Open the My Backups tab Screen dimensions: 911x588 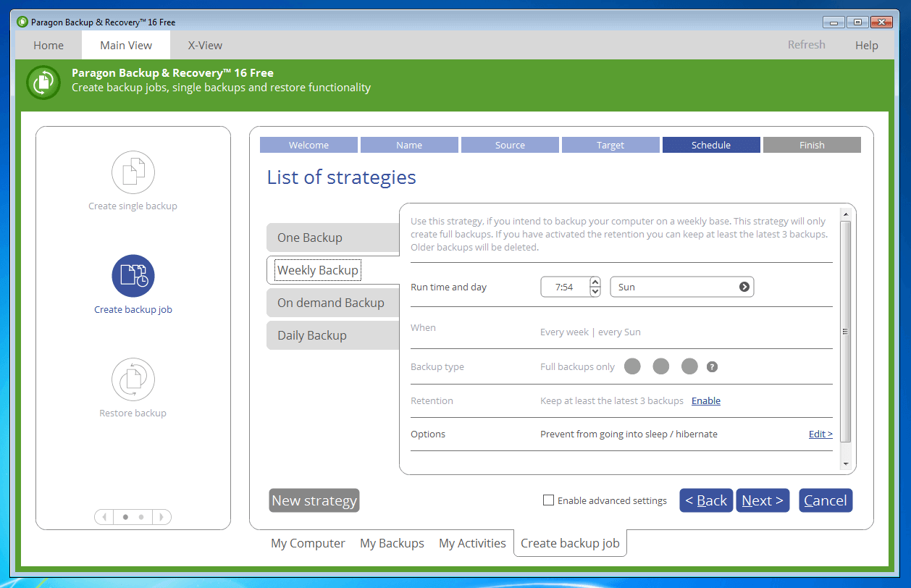[392, 543]
